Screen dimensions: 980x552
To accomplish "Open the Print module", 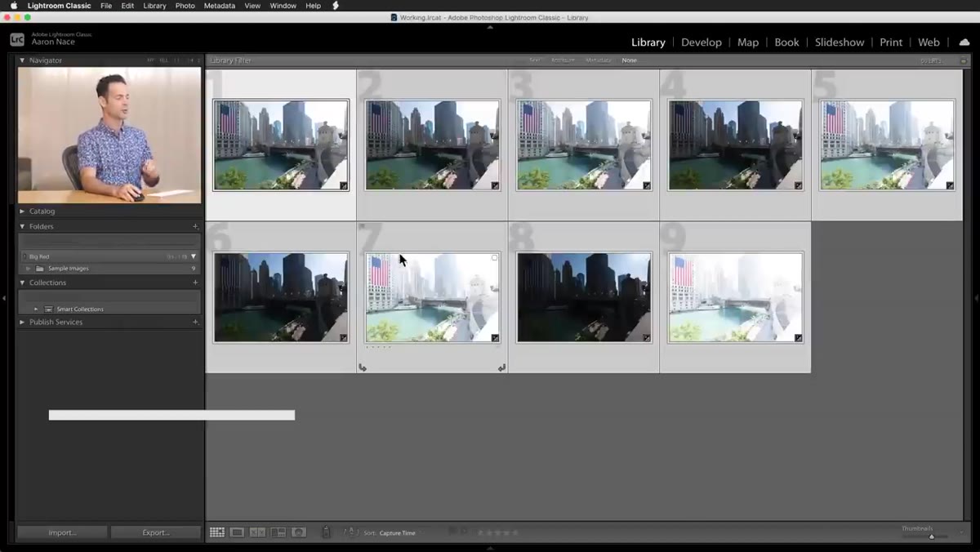I will [891, 42].
